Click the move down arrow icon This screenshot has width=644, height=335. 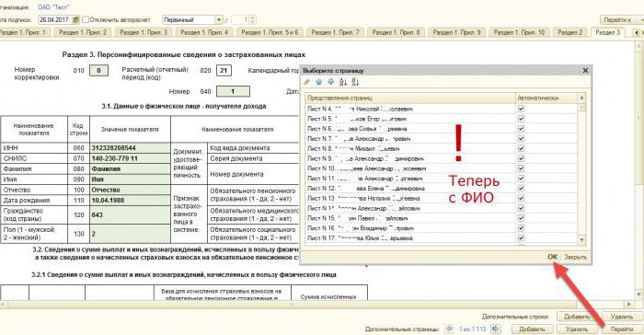(330, 82)
